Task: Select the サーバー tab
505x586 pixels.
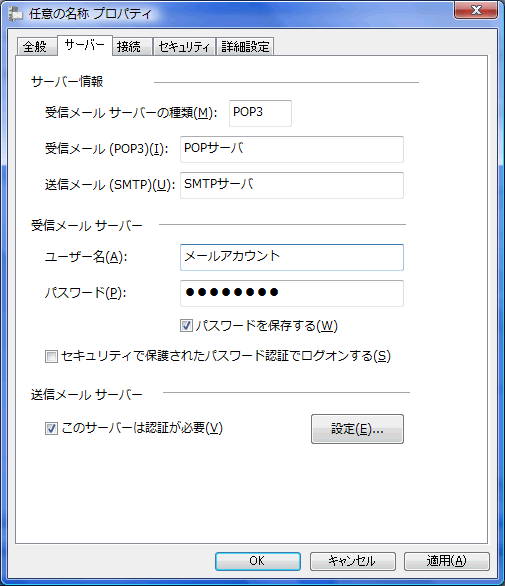Action: [x=85, y=46]
